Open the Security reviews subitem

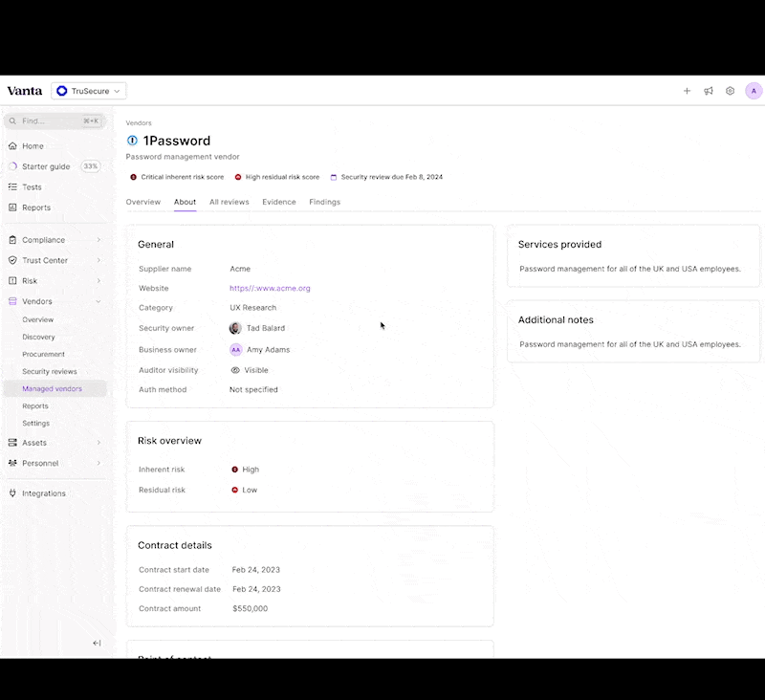[x=50, y=371]
